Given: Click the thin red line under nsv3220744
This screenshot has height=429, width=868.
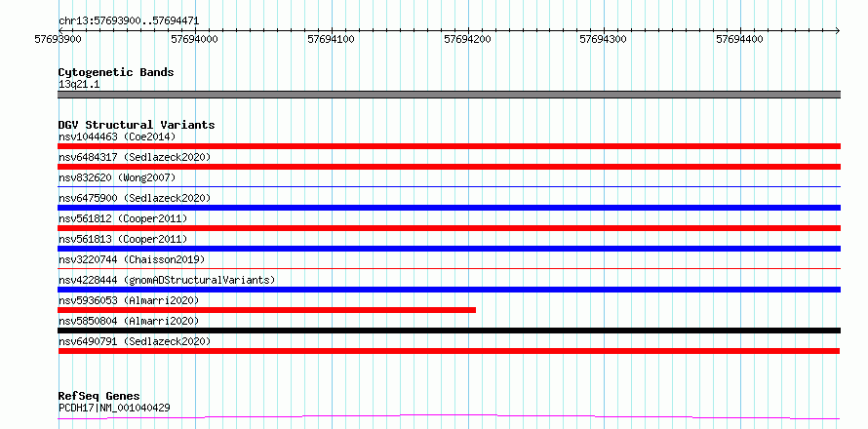Looking at the screenshot, I should (449, 268).
